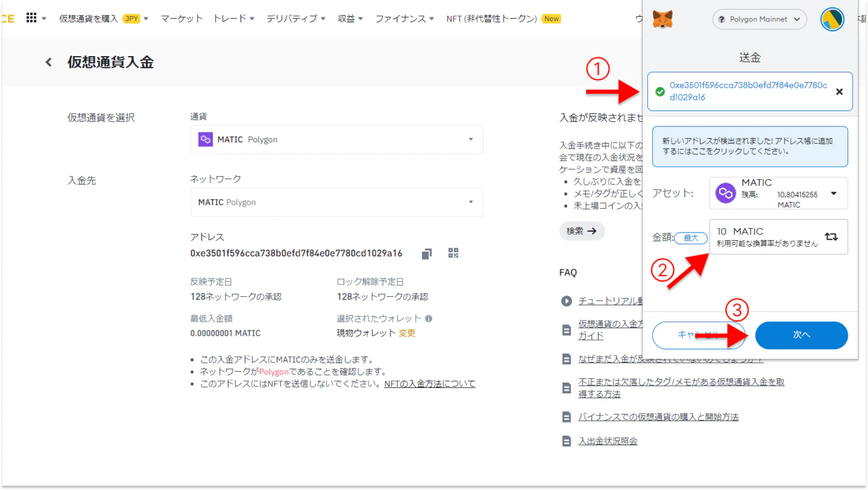
Task: Open the NFT (非代替性トークン) menu item
Action: [504, 18]
